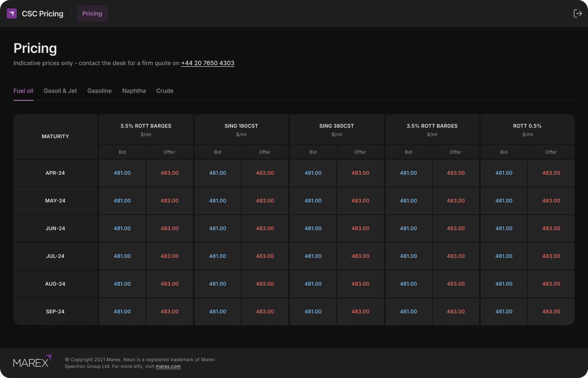Click JUL-24 SING 380CST bid 481.00
Viewport: 588px width, 378px height.
point(313,256)
